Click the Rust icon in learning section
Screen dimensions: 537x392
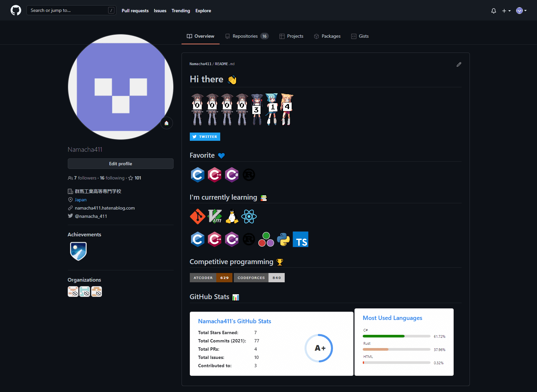click(249, 239)
